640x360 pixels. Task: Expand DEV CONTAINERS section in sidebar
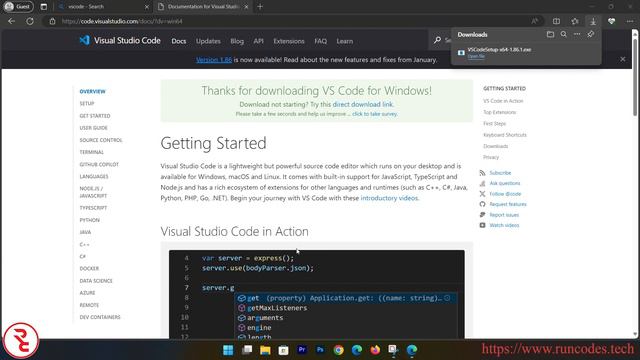[100, 317]
